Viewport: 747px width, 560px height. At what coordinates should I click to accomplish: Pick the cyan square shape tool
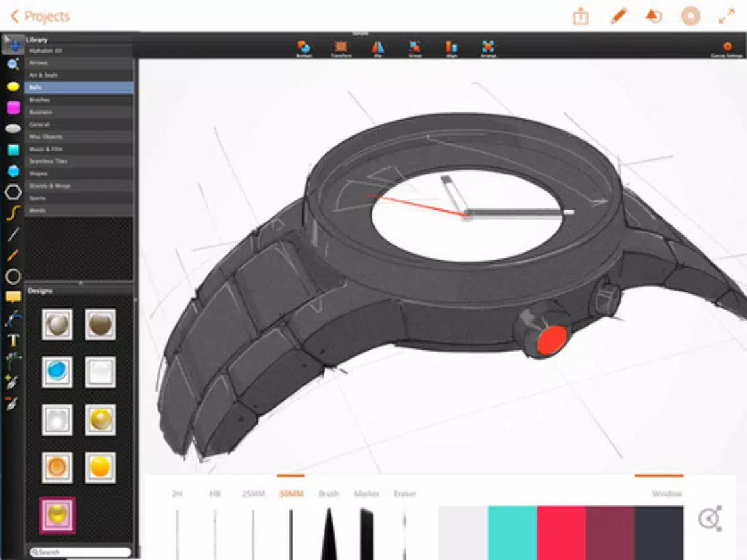pyautogui.click(x=13, y=150)
